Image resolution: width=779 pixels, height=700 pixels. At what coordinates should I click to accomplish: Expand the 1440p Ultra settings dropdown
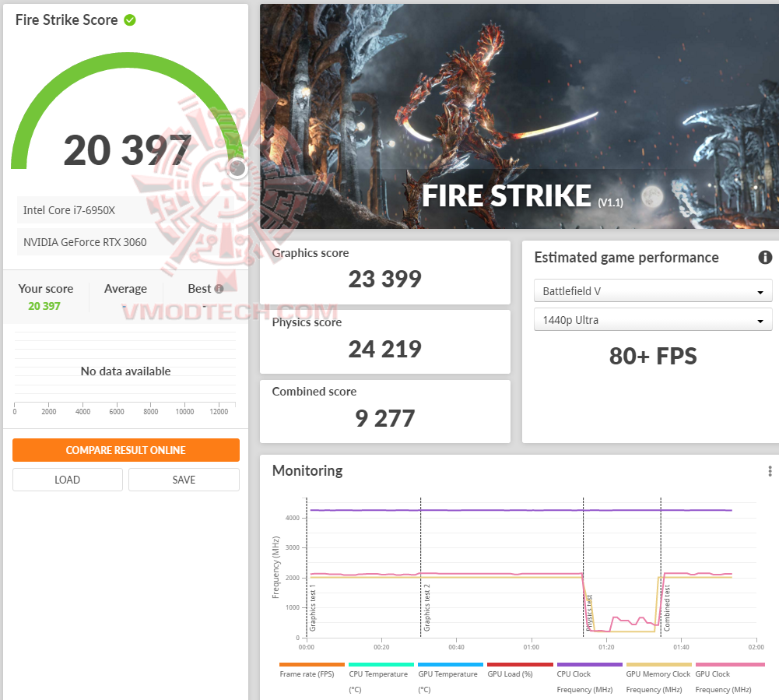click(652, 319)
